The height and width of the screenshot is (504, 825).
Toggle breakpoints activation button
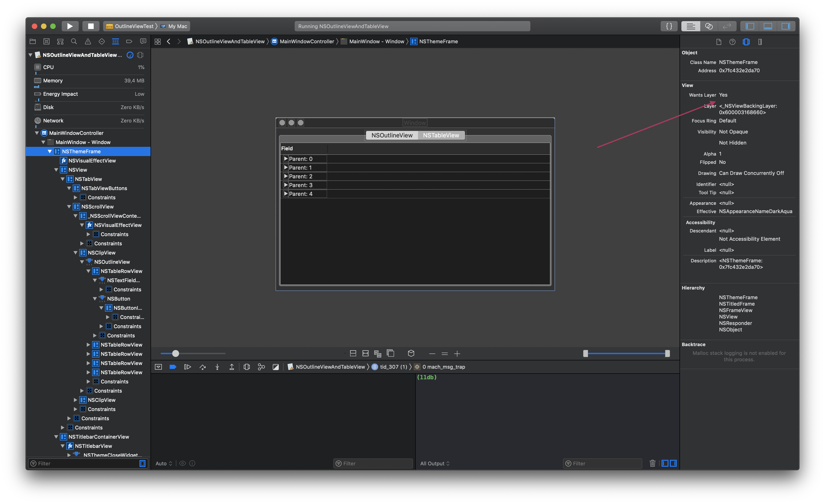[x=173, y=367]
